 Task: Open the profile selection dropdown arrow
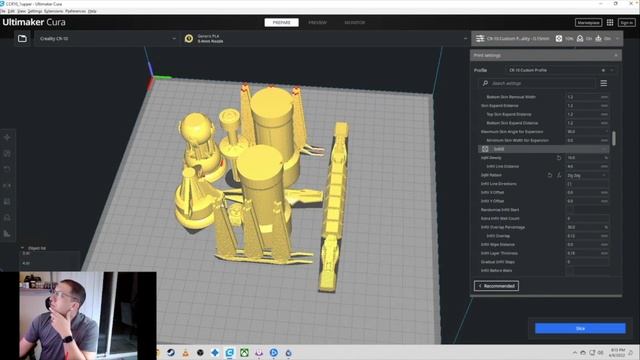coord(612,70)
